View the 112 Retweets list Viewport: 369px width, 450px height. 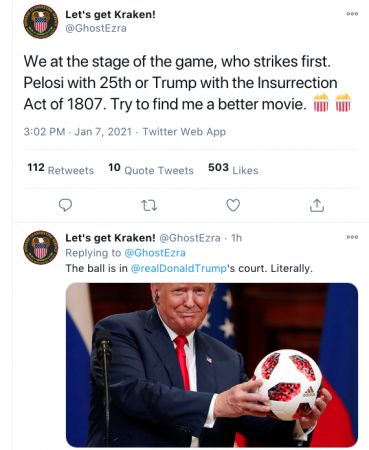pos(61,169)
